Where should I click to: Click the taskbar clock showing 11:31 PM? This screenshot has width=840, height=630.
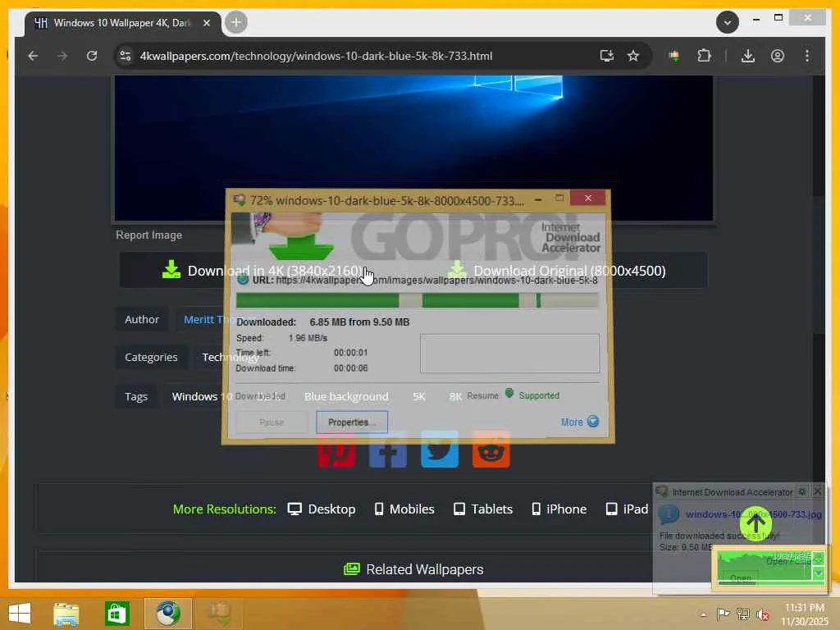(x=805, y=614)
